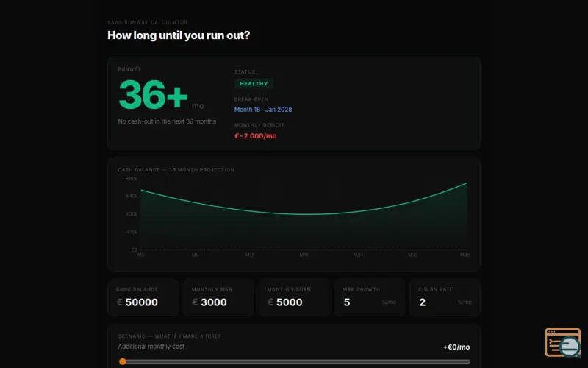Image resolution: width=588 pixels, height=368 pixels.
Task: Click the heading 'How long until you run out?'
Action: point(179,35)
